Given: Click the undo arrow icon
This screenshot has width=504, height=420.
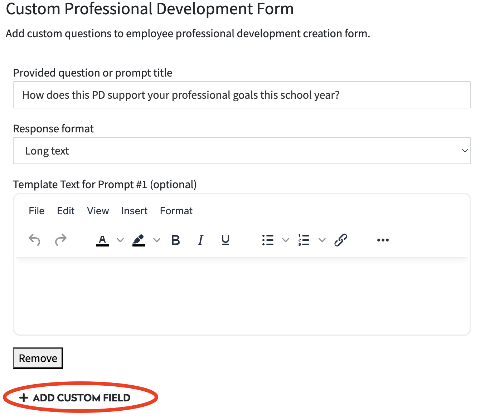Looking at the screenshot, I should tap(34, 240).
